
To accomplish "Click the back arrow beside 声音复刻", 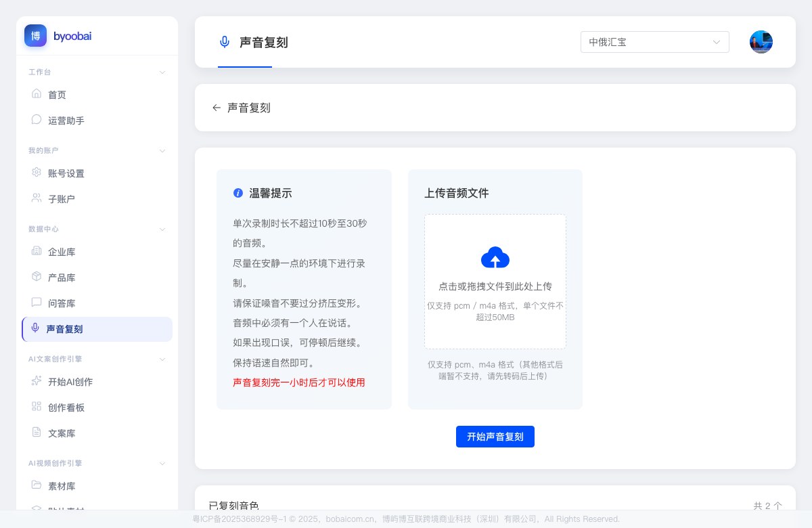I will click(x=217, y=108).
